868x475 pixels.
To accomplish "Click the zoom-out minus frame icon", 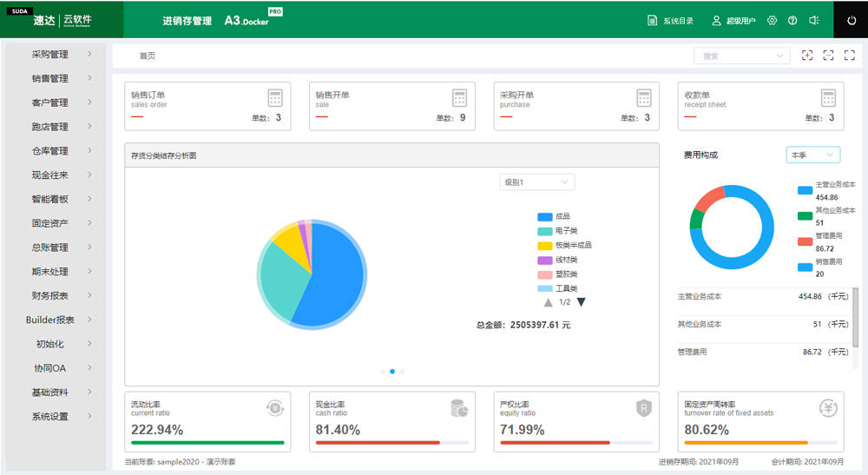I will coord(828,56).
